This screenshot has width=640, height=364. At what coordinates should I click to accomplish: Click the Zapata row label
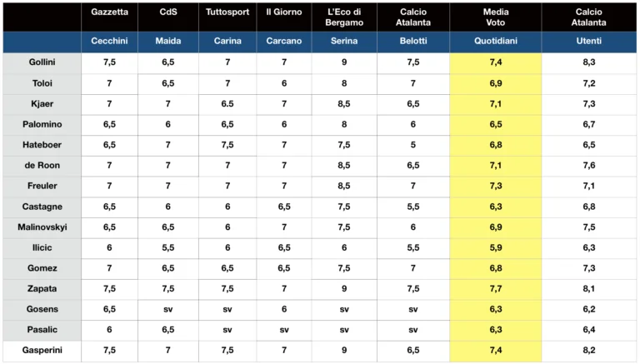click(42, 288)
